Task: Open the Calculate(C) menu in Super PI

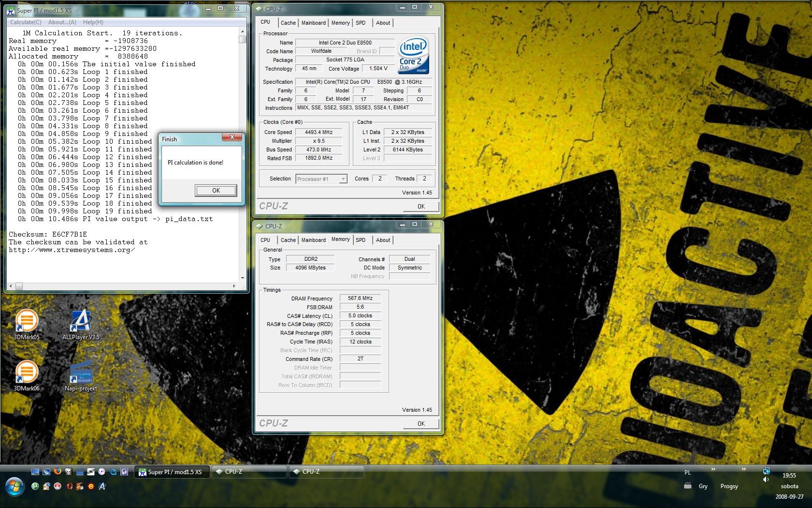Action: tap(26, 22)
